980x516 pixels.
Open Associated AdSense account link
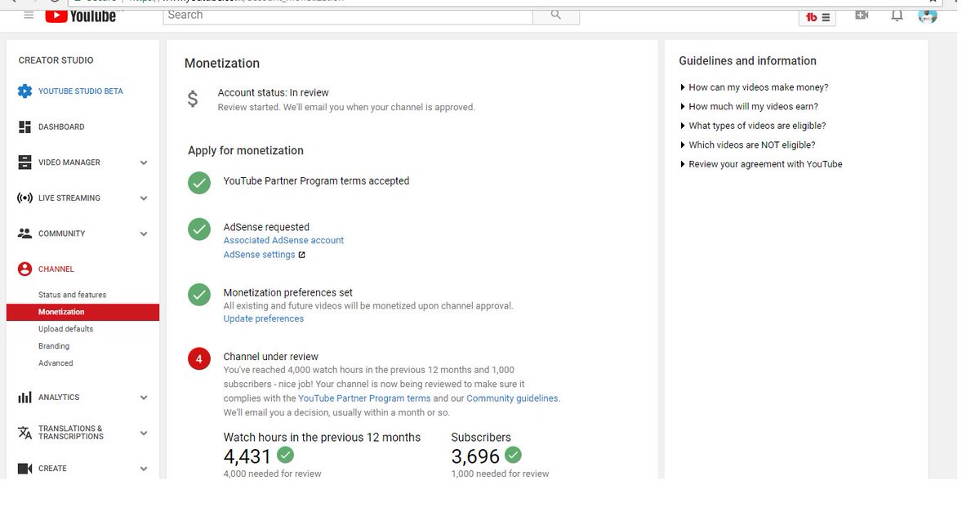pos(283,241)
